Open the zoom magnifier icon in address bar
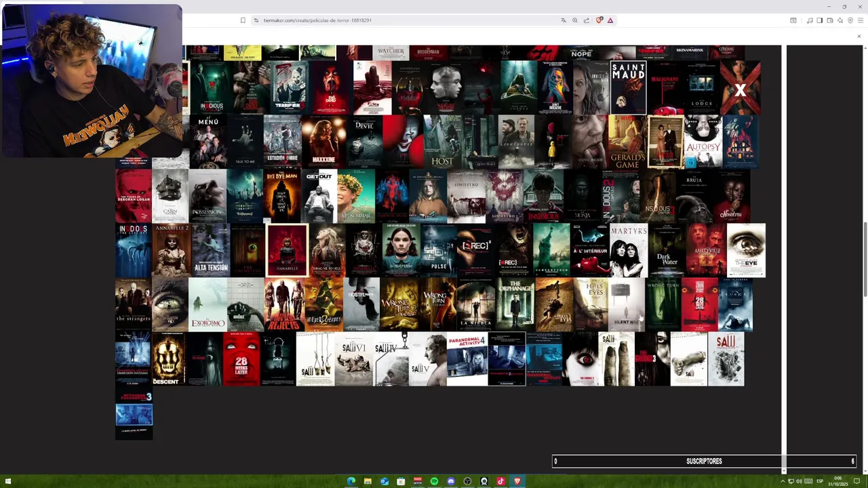868x488 pixels. [574, 20]
